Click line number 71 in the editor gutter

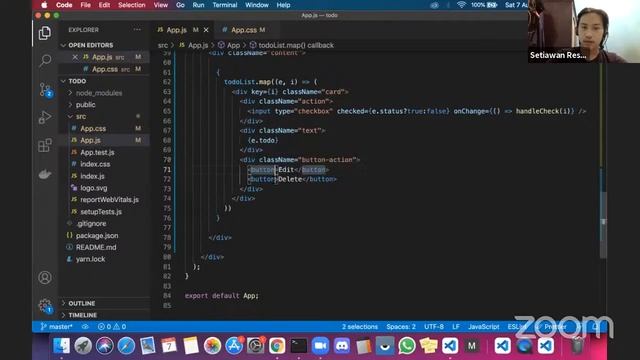click(167, 170)
